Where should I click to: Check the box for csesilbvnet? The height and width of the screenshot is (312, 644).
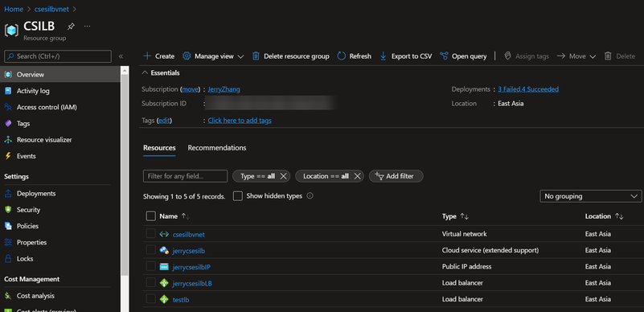150,234
